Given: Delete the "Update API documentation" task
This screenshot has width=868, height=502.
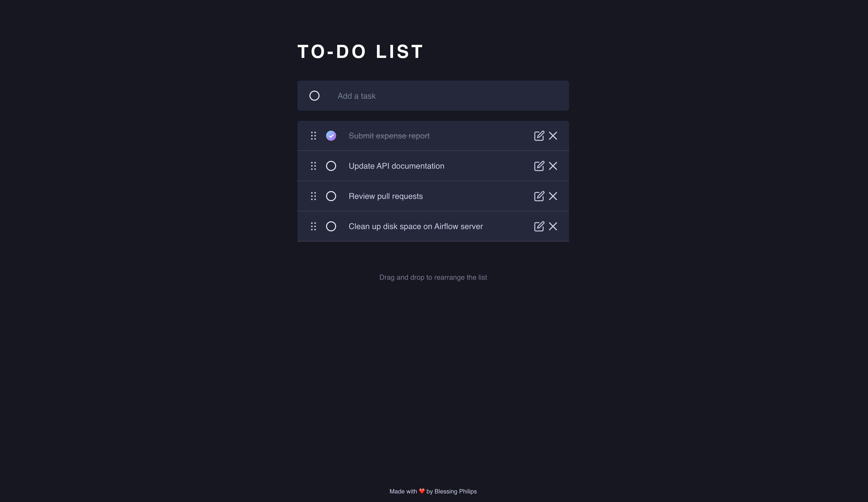Looking at the screenshot, I should point(553,166).
